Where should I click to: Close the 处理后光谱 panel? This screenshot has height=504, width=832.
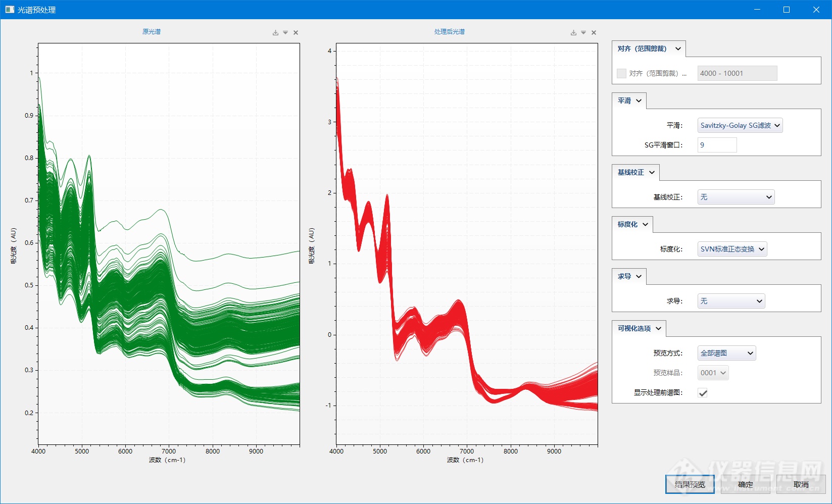coord(594,33)
